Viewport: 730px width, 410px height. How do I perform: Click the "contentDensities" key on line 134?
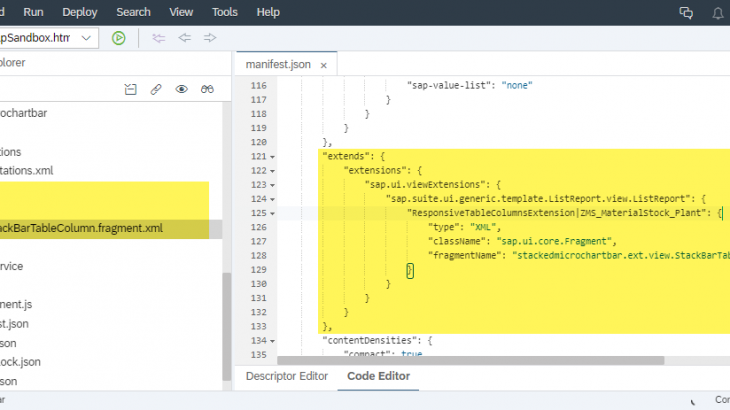pyautogui.click(x=369, y=341)
